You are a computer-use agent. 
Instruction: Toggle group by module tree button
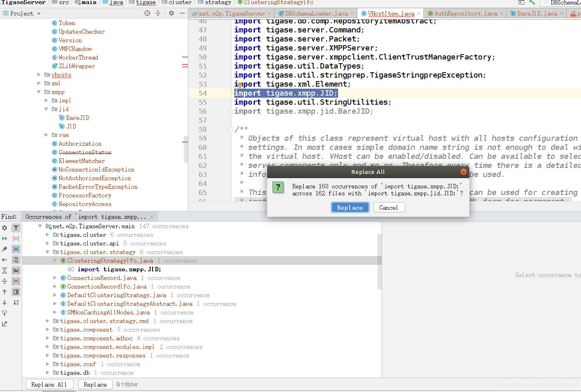tap(16, 260)
